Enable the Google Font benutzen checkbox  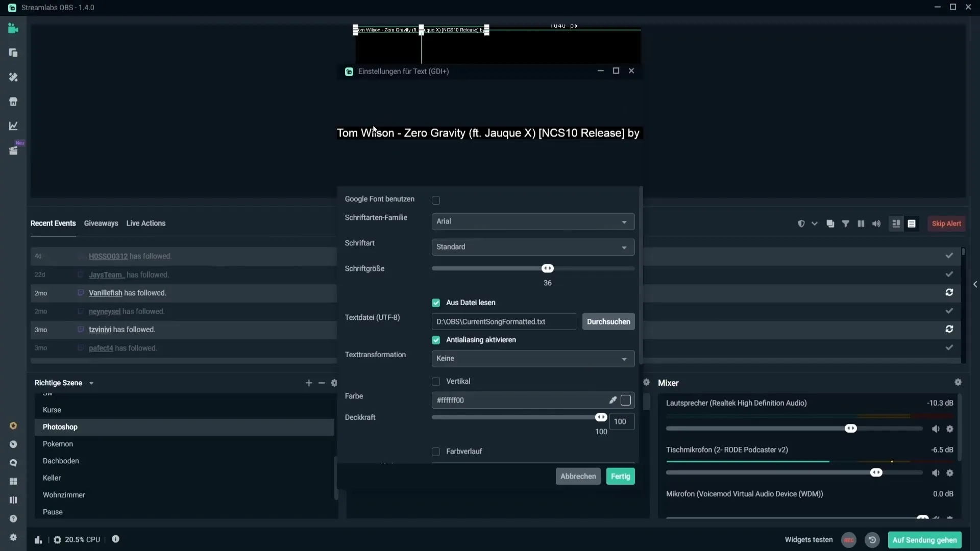point(436,201)
